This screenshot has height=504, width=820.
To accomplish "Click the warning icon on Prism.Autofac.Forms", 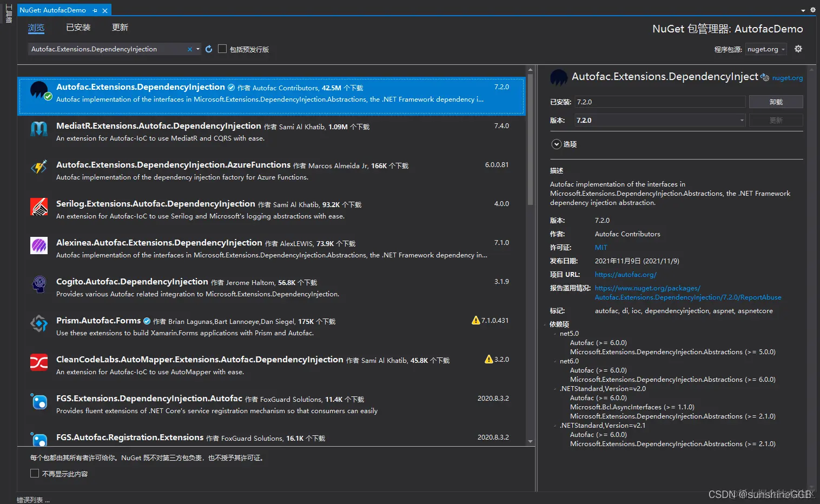I will tap(476, 320).
